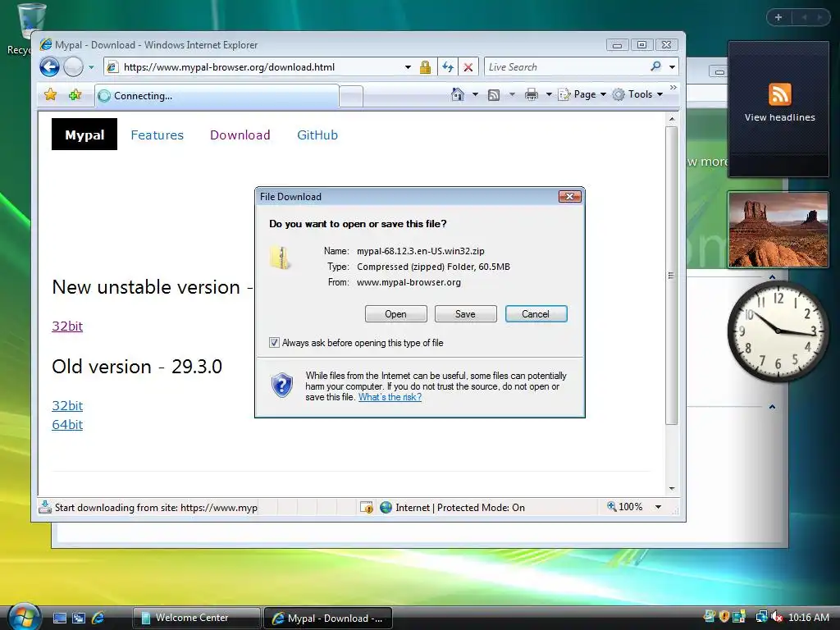Click the slideshow gadget desert photo
Viewport: 840px width, 630px height.
(x=778, y=230)
